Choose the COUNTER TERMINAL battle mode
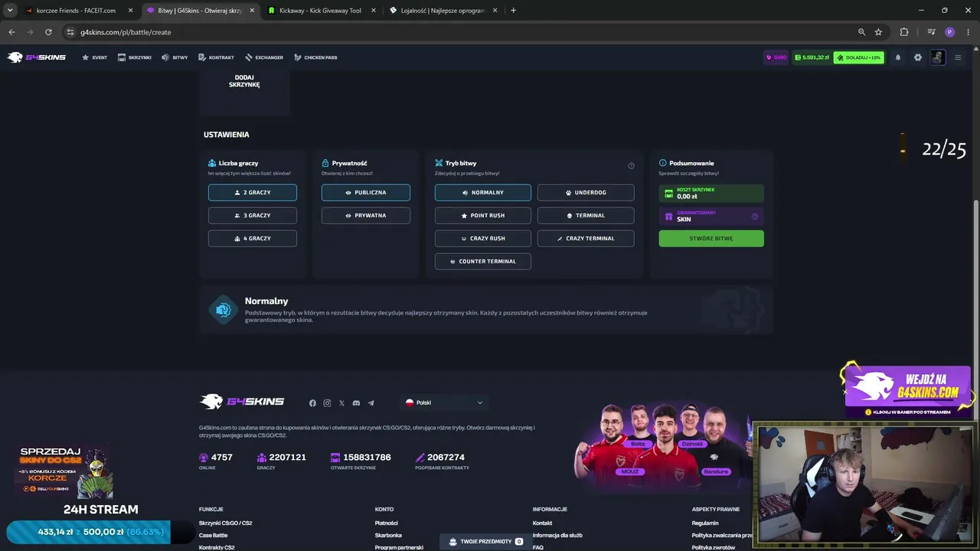Image resolution: width=980 pixels, height=551 pixels. [x=483, y=262]
